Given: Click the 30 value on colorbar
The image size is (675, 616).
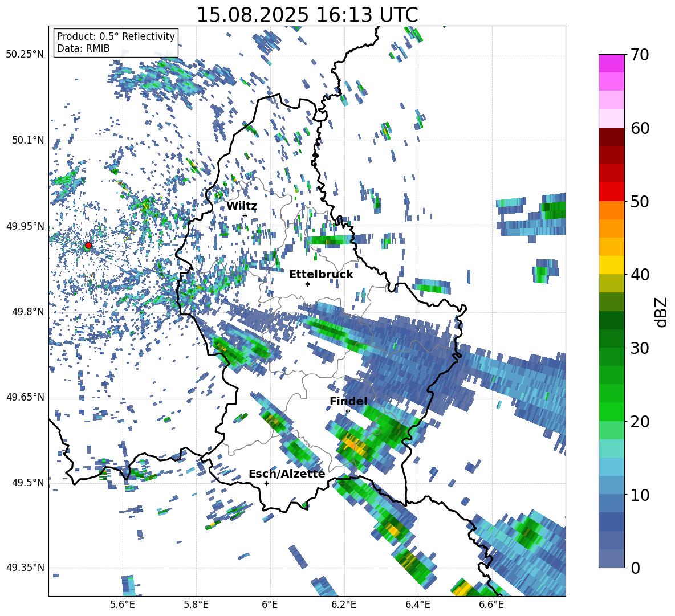Looking at the screenshot, I should (639, 348).
